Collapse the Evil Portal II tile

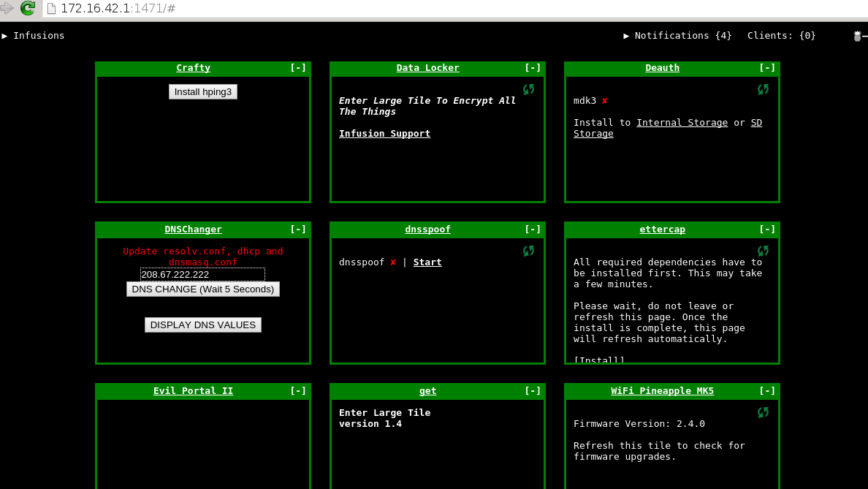pyautogui.click(x=298, y=391)
